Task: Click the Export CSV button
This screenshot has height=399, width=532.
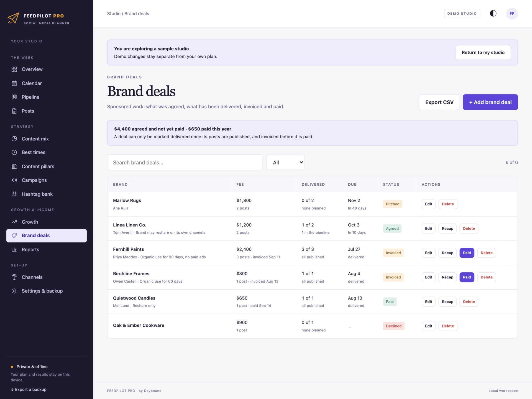Action: click(x=439, y=102)
